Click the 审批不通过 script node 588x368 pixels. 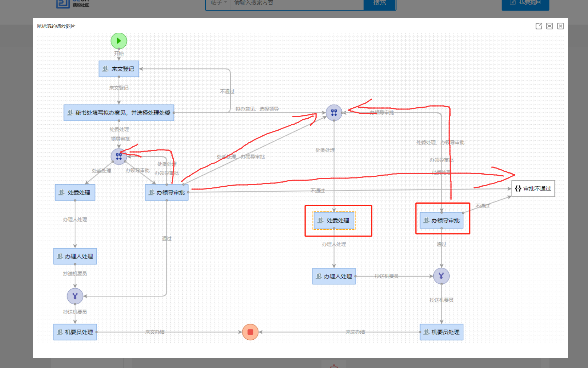pyautogui.click(x=533, y=188)
